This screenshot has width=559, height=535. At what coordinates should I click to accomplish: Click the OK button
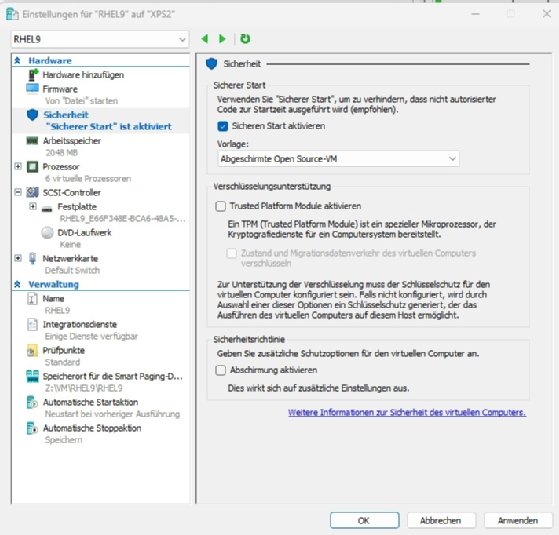[x=364, y=520]
